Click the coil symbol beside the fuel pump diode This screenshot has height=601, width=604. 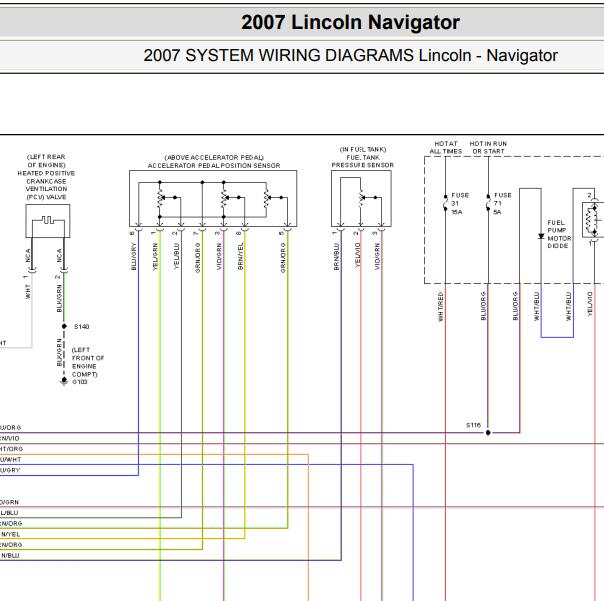[589, 221]
